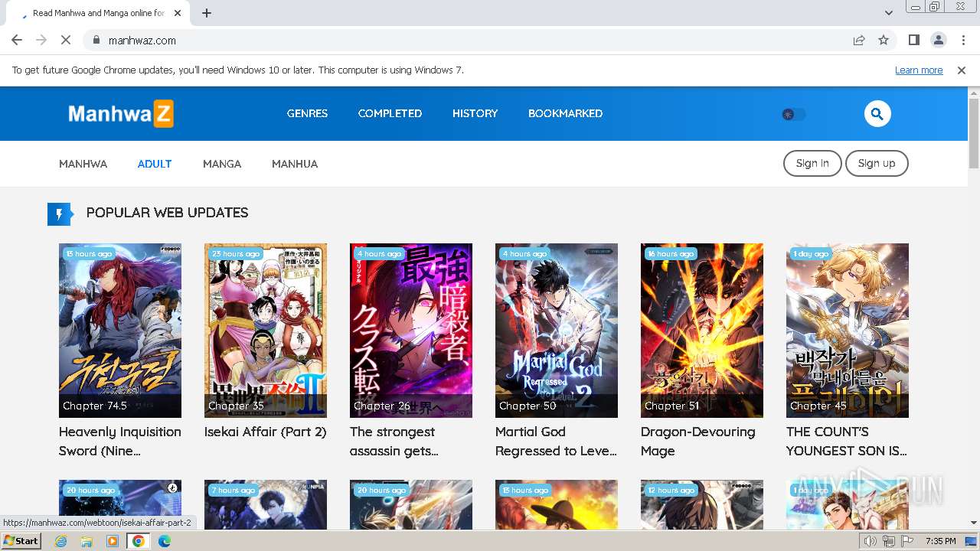This screenshot has height=551, width=980.
Task: Open a new browser tab
Action: click(x=207, y=13)
